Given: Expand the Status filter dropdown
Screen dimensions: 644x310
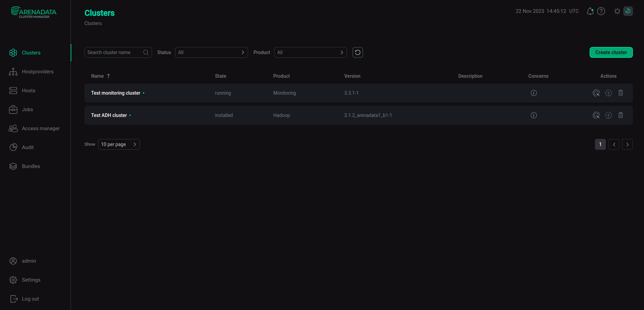Looking at the screenshot, I should pyautogui.click(x=212, y=52).
